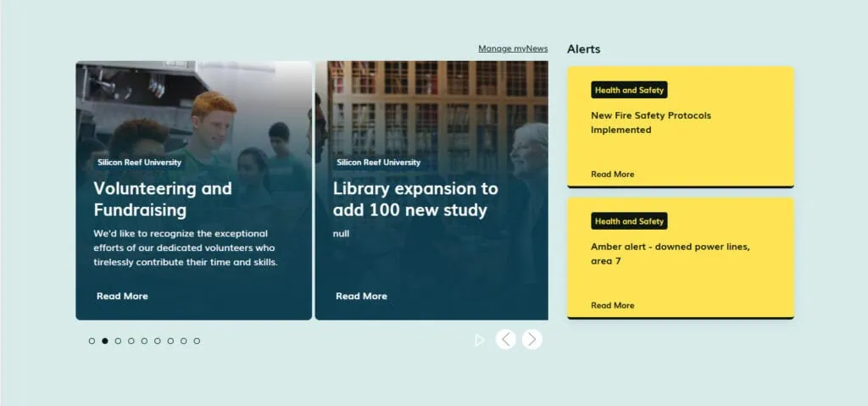868x406 pixels.
Task: Select the third carousel pagination dot
Action: point(118,341)
